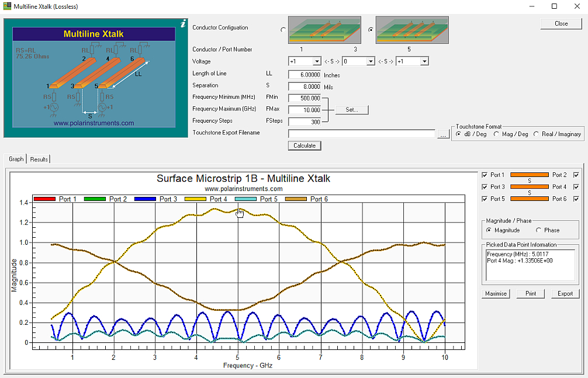Toggle the Port 3 checkbox
This screenshot has width=588, height=378.
[x=485, y=187]
